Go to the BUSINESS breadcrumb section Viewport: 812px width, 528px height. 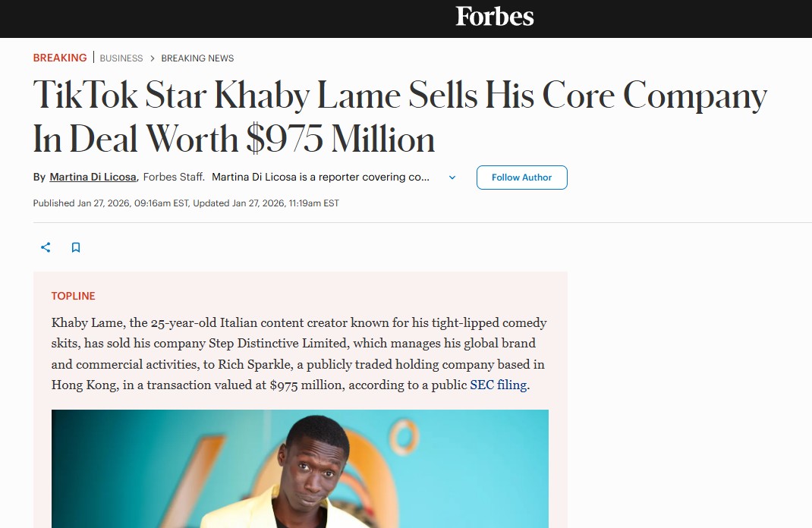click(x=121, y=58)
